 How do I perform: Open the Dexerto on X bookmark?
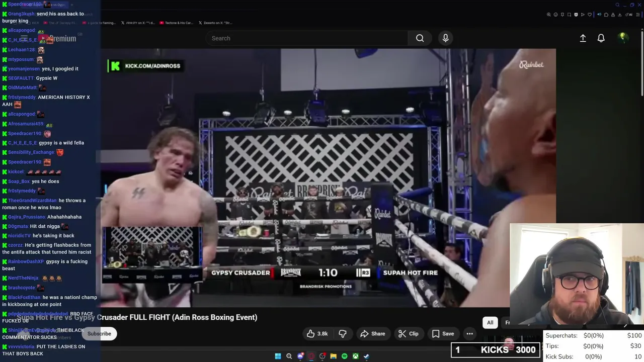(215, 23)
